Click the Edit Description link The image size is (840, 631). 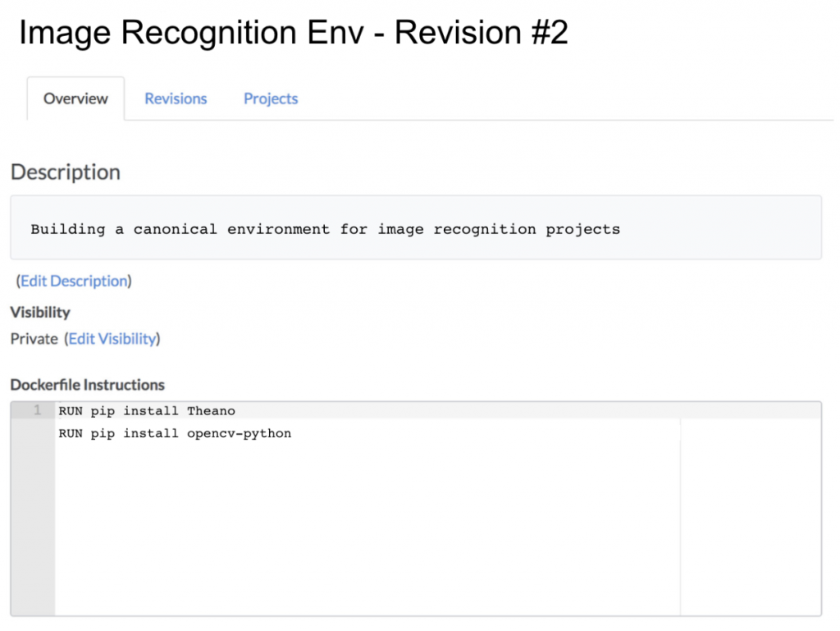point(74,281)
